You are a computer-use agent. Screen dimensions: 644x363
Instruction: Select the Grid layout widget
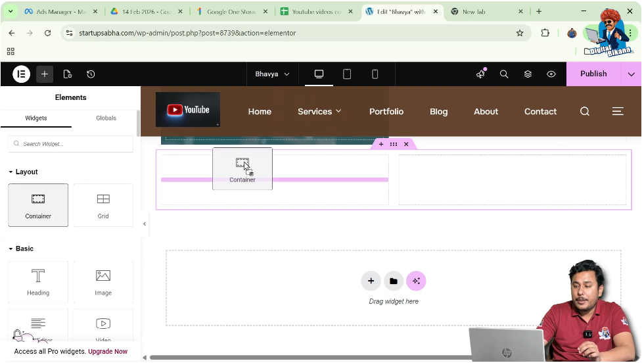103,205
